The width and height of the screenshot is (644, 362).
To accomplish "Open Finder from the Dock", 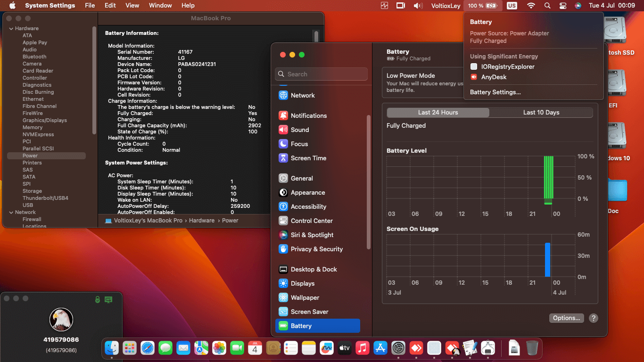I will (112, 348).
